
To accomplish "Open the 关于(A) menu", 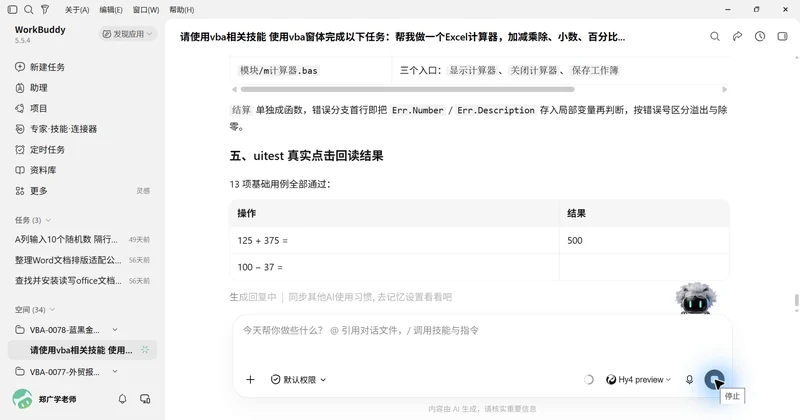I will click(x=77, y=10).
